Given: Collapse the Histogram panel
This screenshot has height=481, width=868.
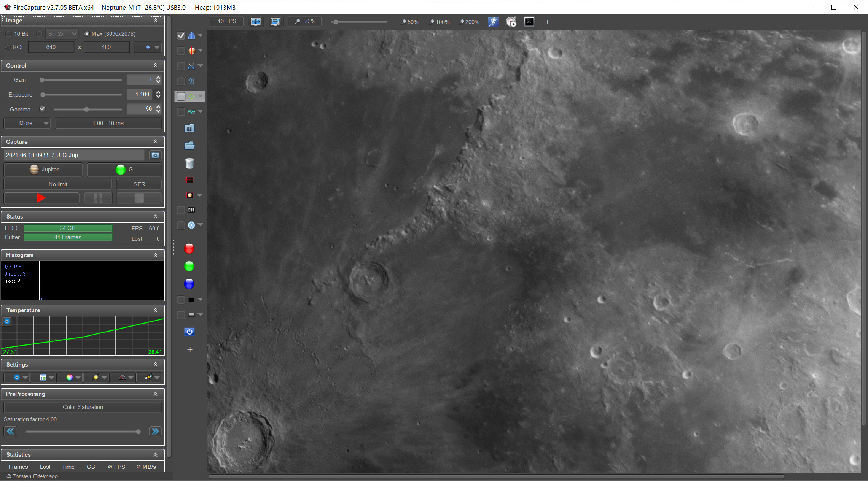Looking at the screenshot, I should click(155, 255).
